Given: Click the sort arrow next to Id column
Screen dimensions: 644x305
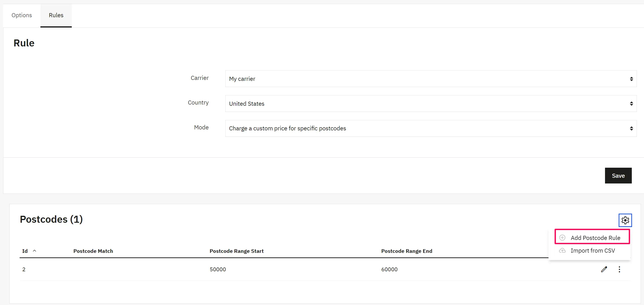Looking at the screenshot, I should (x=34, y=251).
